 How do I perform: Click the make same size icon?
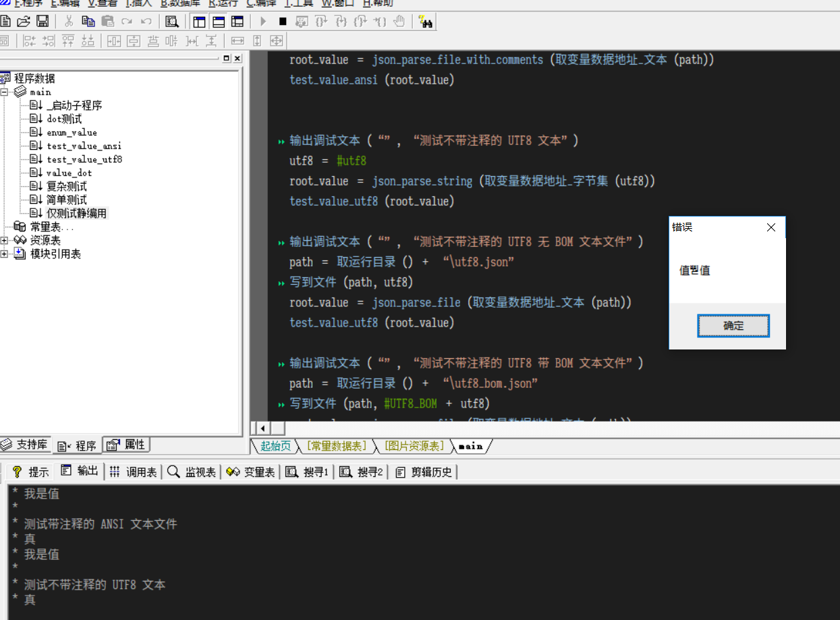tap(276, 41)
